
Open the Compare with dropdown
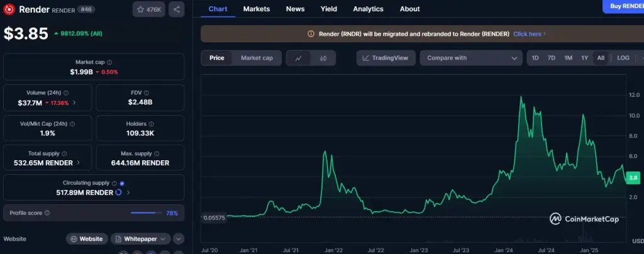click(x=471, y=58)
